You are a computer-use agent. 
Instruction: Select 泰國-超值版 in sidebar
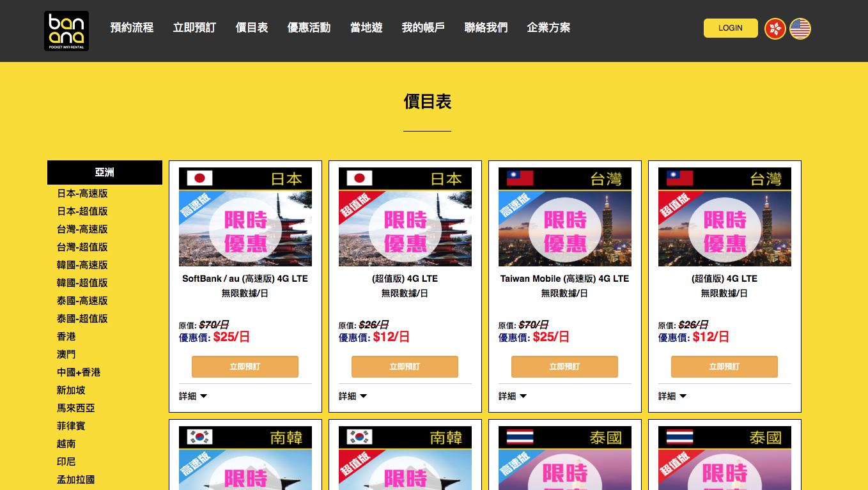(82, 319)
